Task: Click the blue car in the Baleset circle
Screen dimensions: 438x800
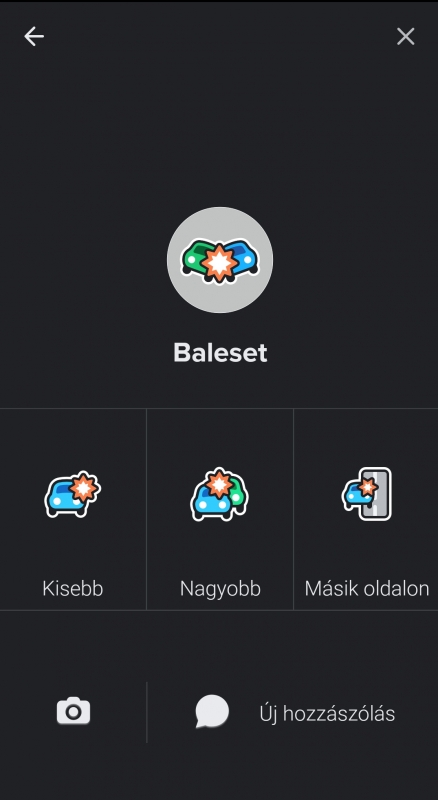Action: point(244,256)
